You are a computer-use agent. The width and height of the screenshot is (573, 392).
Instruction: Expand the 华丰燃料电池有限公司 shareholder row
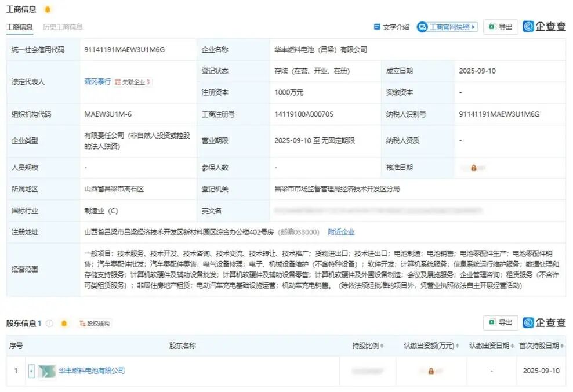[x=31, y=371]
